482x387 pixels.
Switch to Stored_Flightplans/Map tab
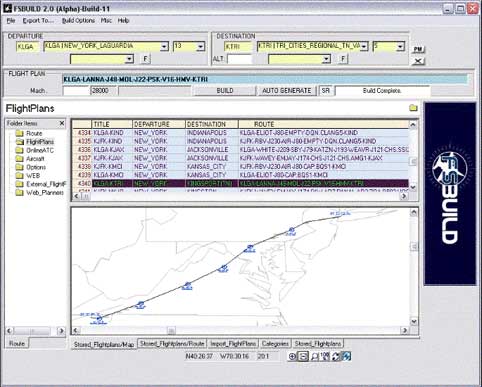(104, 344)
